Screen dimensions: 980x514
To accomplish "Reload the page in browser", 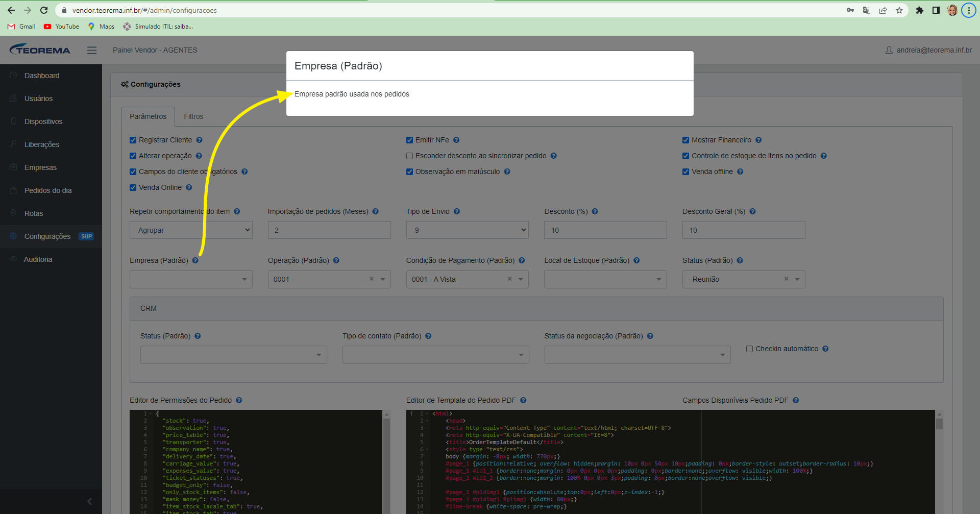I will coord(44,10).
